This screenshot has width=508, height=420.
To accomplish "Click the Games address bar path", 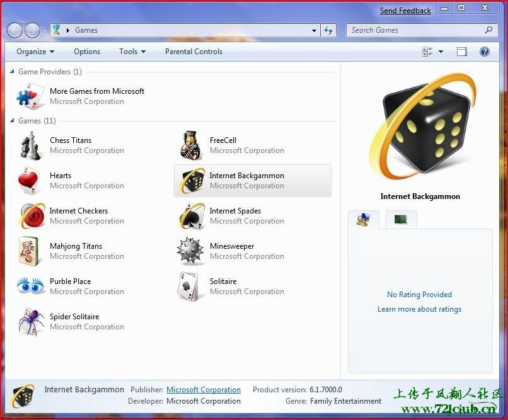I will pos(86,30).
